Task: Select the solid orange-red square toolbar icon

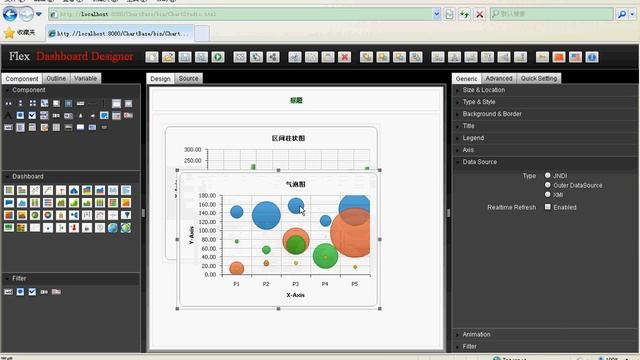Action: (559, 57)
